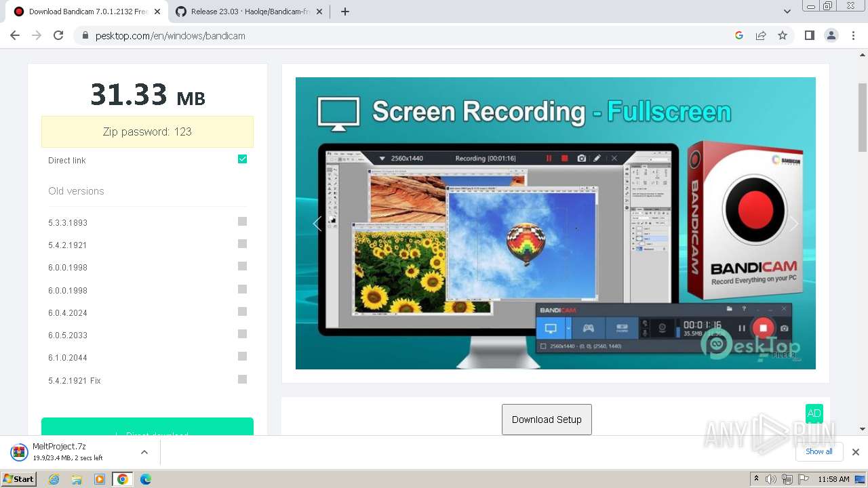Switch to Release 23.03 Haolqe tab
This screenshot has height=488, width=868.
(250, 12)
